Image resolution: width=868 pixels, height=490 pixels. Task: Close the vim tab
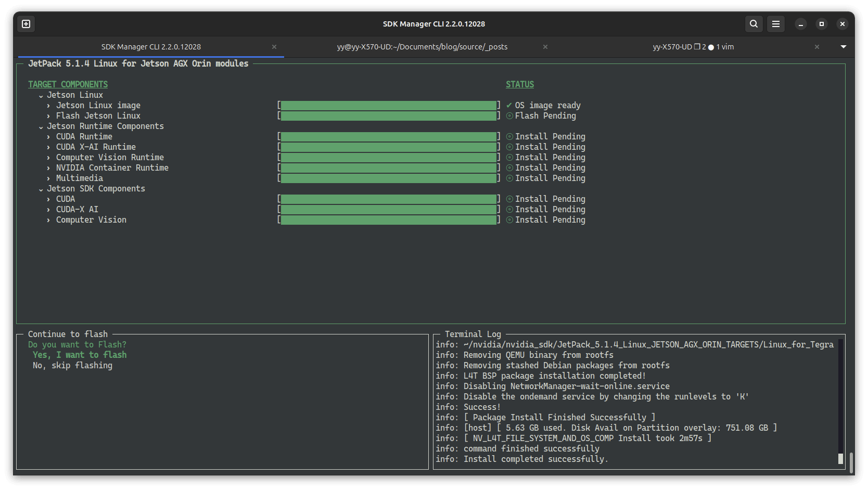click(x=817, y=47)
